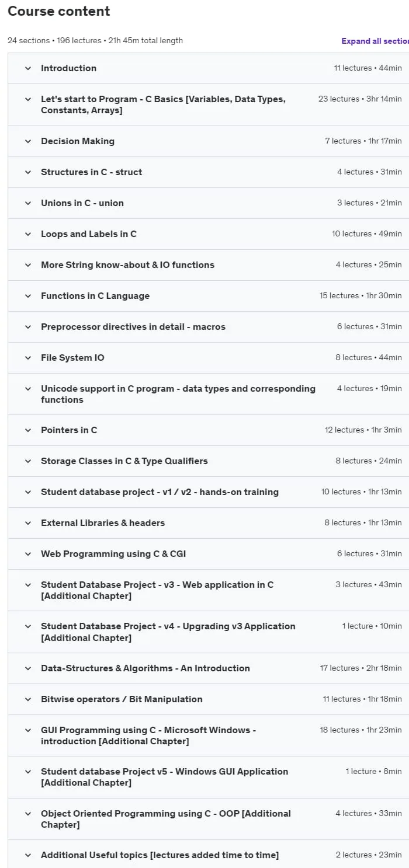Expand Bitwise operators / Bit Manipulation chevron

[27, 699]
